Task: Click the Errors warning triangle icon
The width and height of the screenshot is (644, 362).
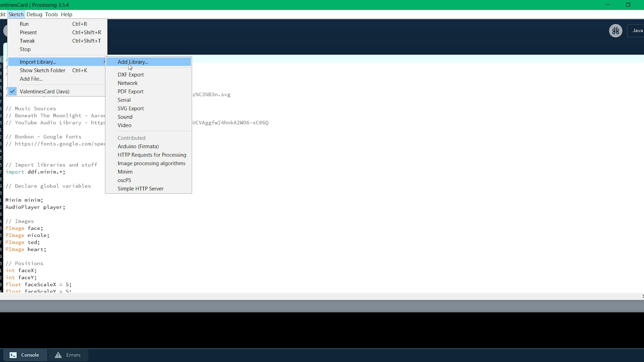Action: [x=58, y=355]
